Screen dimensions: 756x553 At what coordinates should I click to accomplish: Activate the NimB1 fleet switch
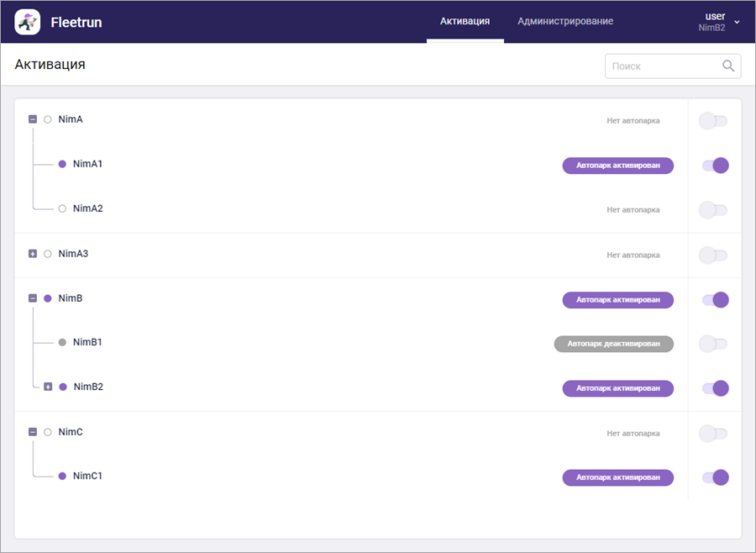713,344
